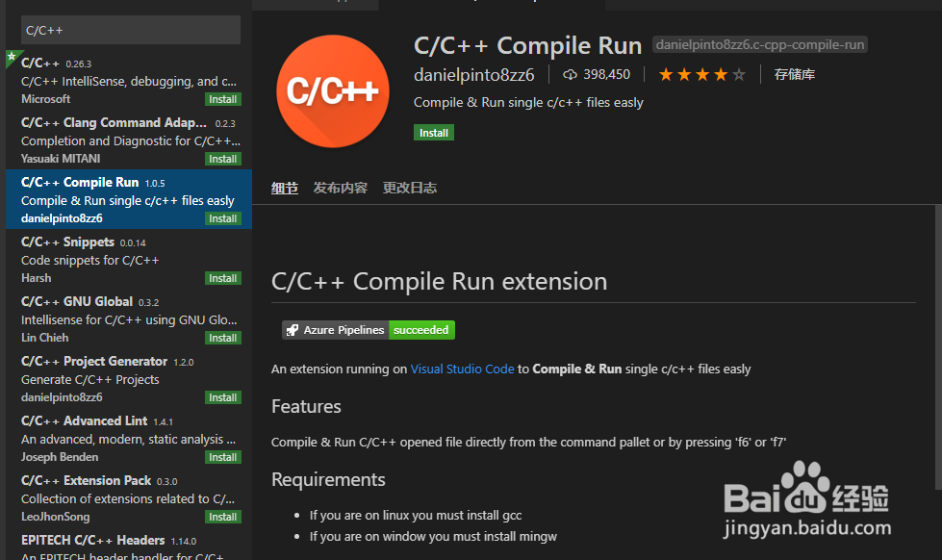Image resolution: width=942 pixels, height=560 pixels.
Task: Click the Requirements heading
Action: [x=328, y=479]
